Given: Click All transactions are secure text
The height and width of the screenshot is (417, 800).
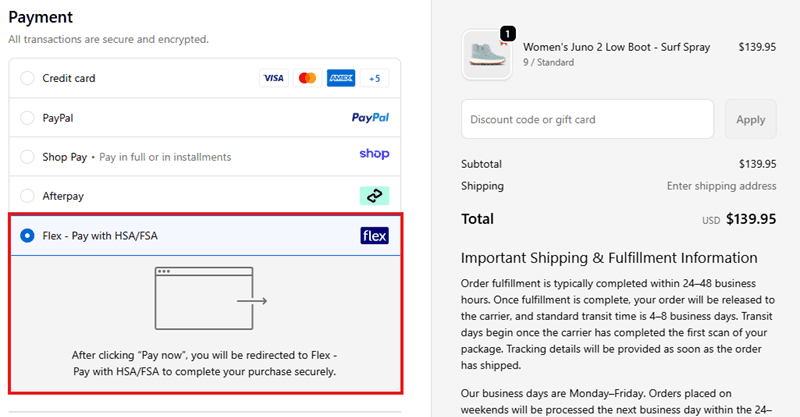Looking at the screenshot, I should tap(109, 39).
